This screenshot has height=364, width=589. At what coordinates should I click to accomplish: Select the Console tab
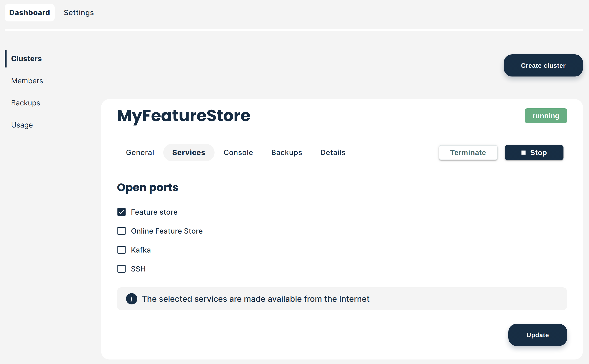238,153
